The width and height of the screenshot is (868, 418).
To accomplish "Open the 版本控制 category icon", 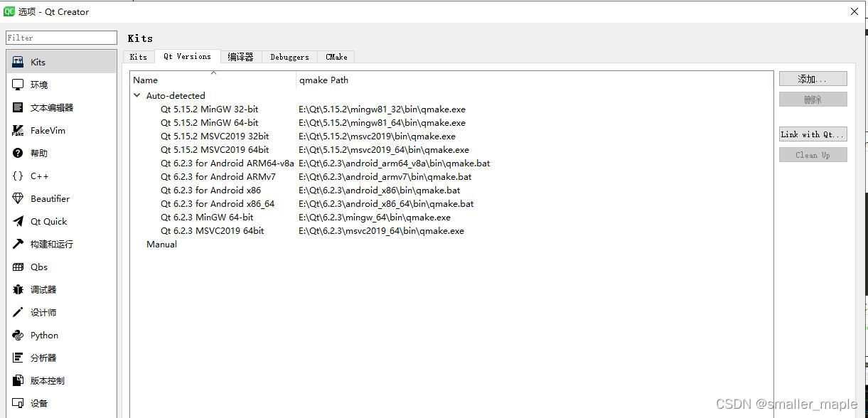I will coord(18,380).
